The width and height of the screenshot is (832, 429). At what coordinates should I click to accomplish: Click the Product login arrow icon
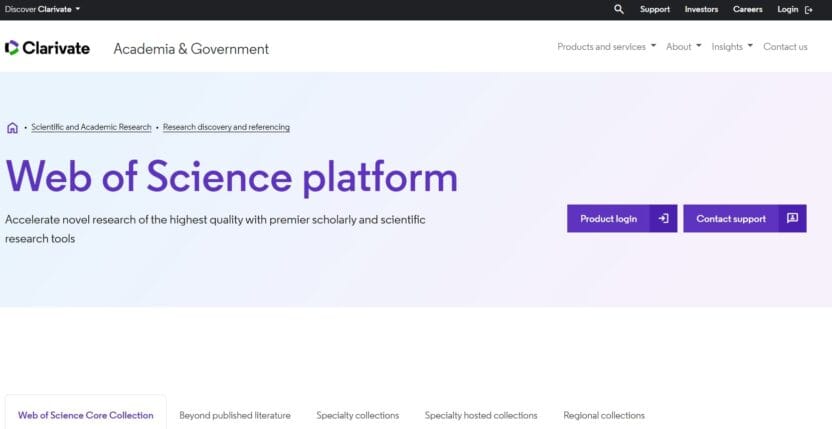(x=663, y=218)
